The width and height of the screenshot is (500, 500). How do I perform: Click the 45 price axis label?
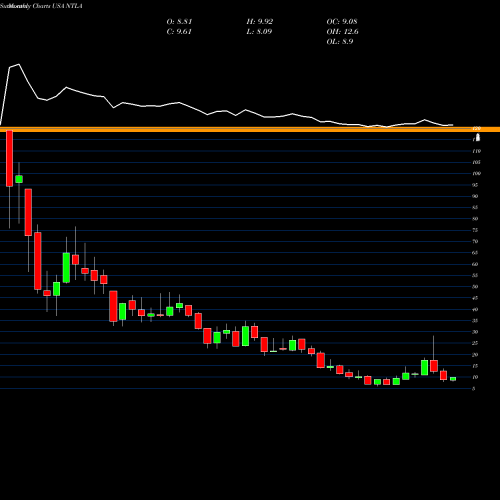(475, 298)
